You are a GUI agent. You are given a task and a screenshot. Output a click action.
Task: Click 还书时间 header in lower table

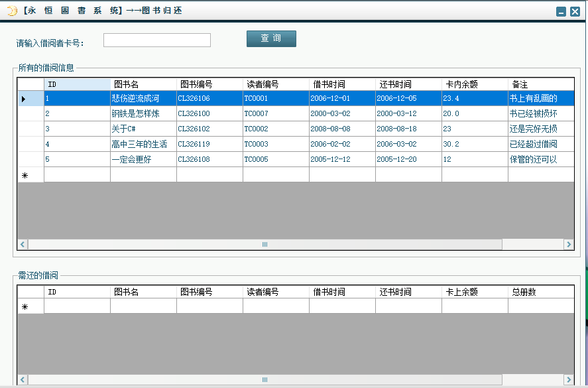409,292
